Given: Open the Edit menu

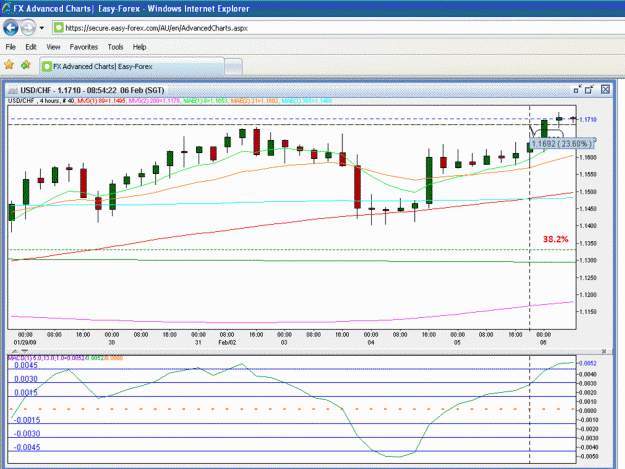Looking at the screenshot, I should coord(31,47).
